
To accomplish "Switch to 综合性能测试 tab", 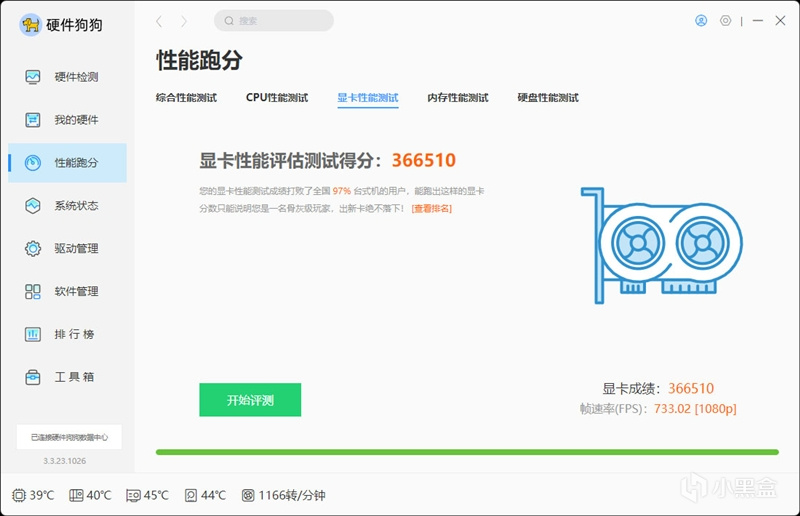I will click(186, 97).
